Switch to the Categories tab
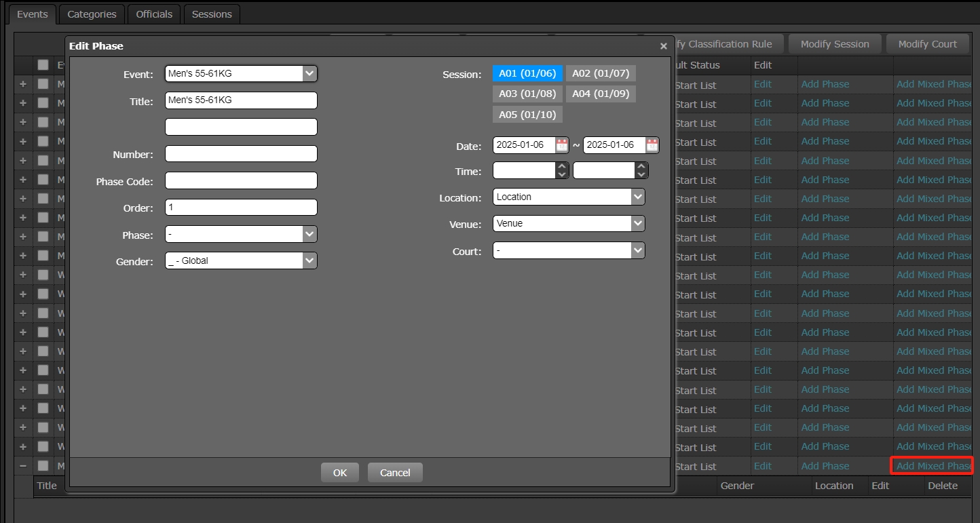The width and height of the screenshot is (980, 523). pos(92,14)
